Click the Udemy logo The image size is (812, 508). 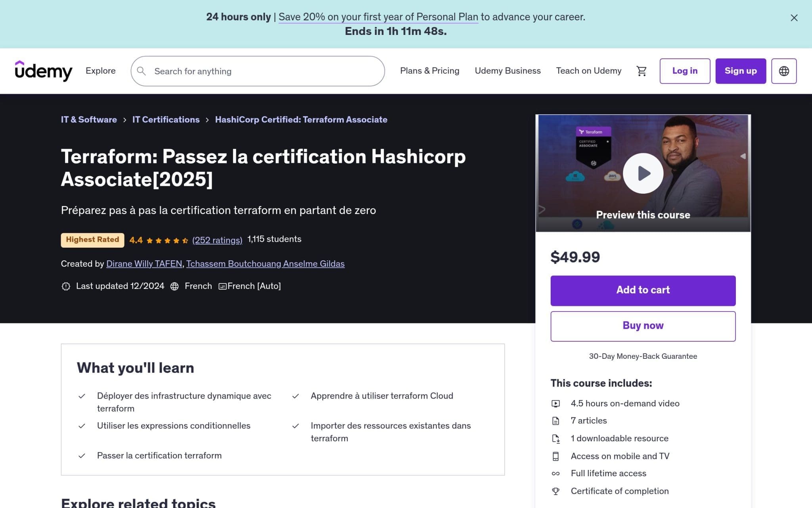[x=44, y=71]
